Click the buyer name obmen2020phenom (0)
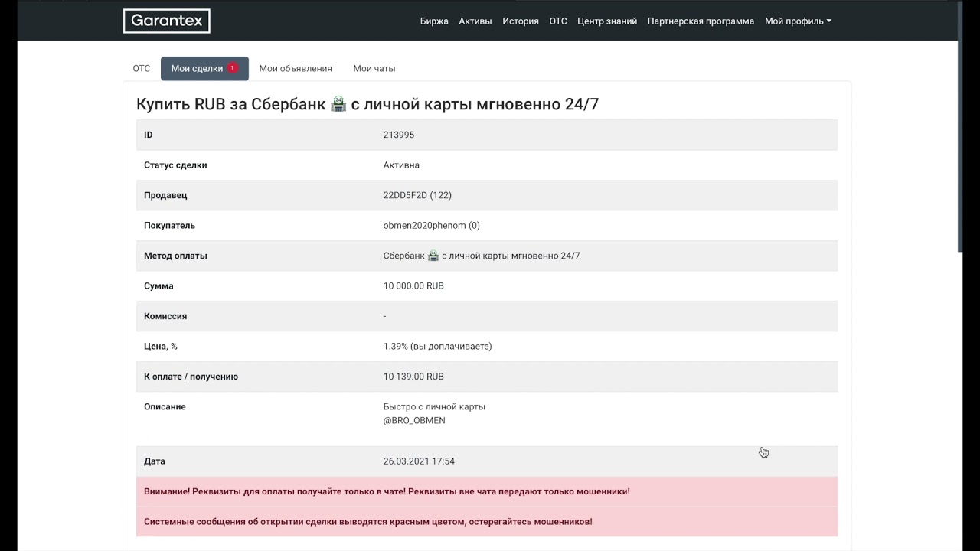Image resolution: width=980 pixels, height=551 pixels. tap(432, 225)
